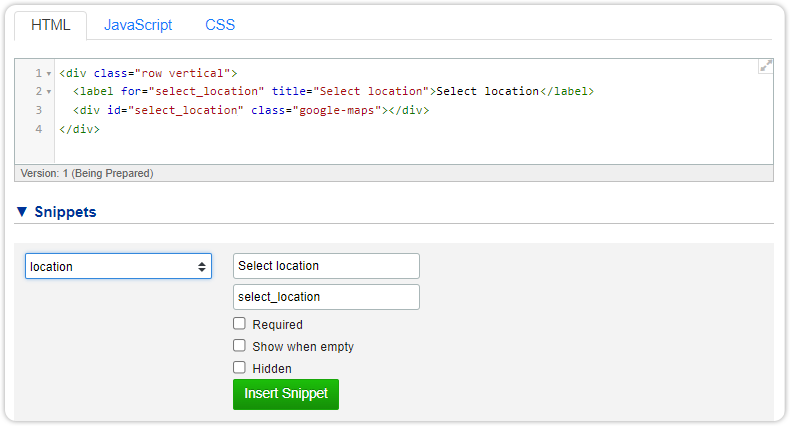Check the Hidden checkbox
This screenshot has width=790, height=426.
click(239, 368)
